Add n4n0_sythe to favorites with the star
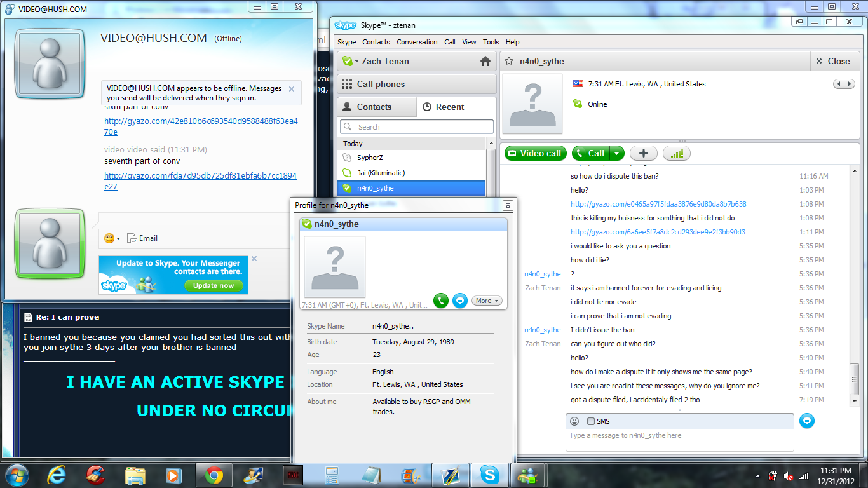The image size is (868, 488). (x=508, y=61)
